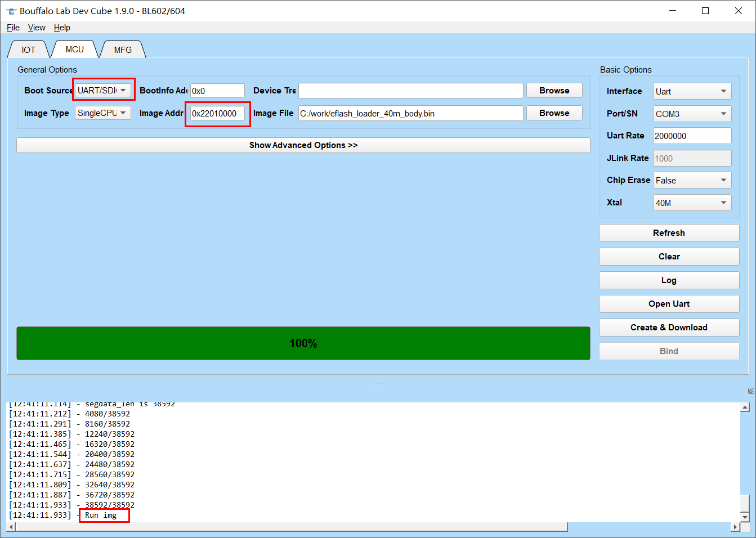Click the green 100% progress bar
The height and width of the screenshot is (538, 756).
coord(303,343)
